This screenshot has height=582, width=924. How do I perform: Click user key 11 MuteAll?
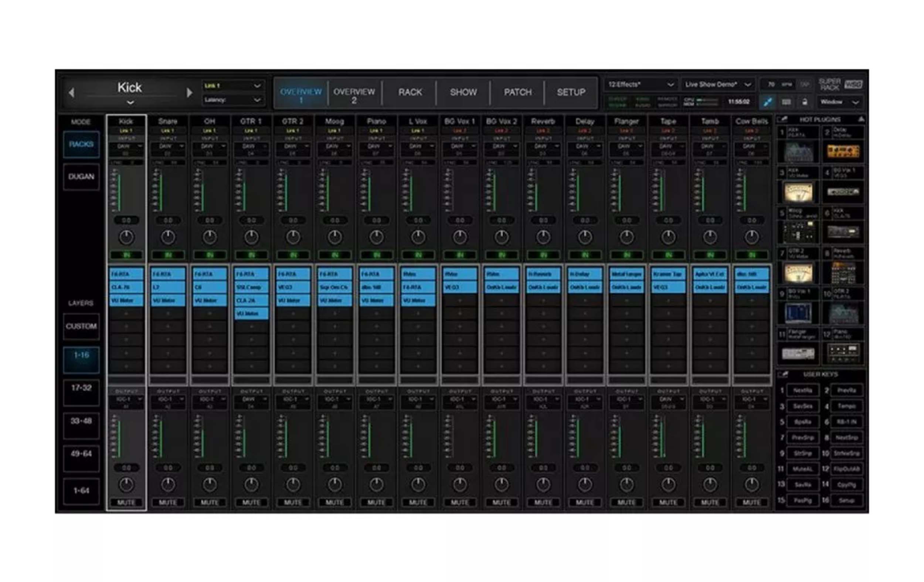tap(802, 469)
